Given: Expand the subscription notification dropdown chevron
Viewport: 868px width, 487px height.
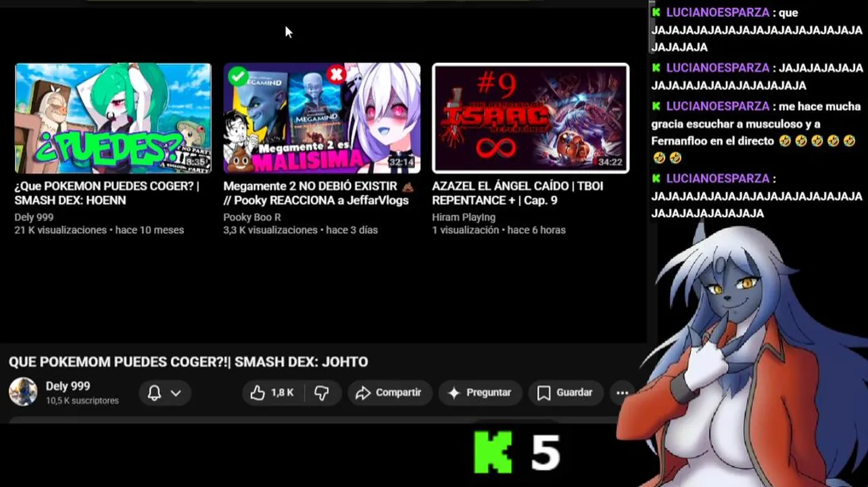Looking at the screenshot, I should [176, 393].
